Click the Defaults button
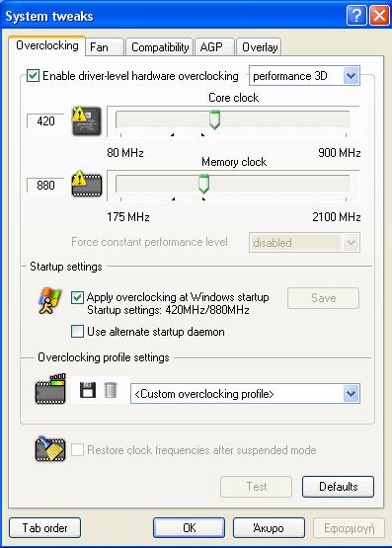 (339, 487)
